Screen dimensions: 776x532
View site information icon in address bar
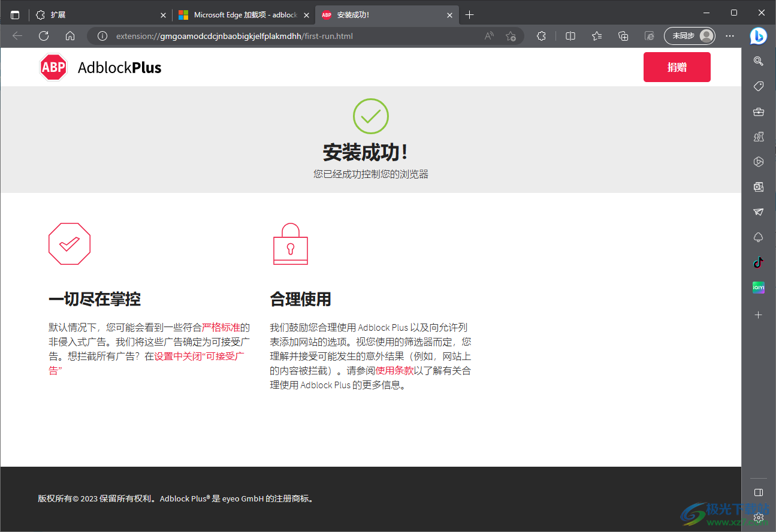click(102, 36)
